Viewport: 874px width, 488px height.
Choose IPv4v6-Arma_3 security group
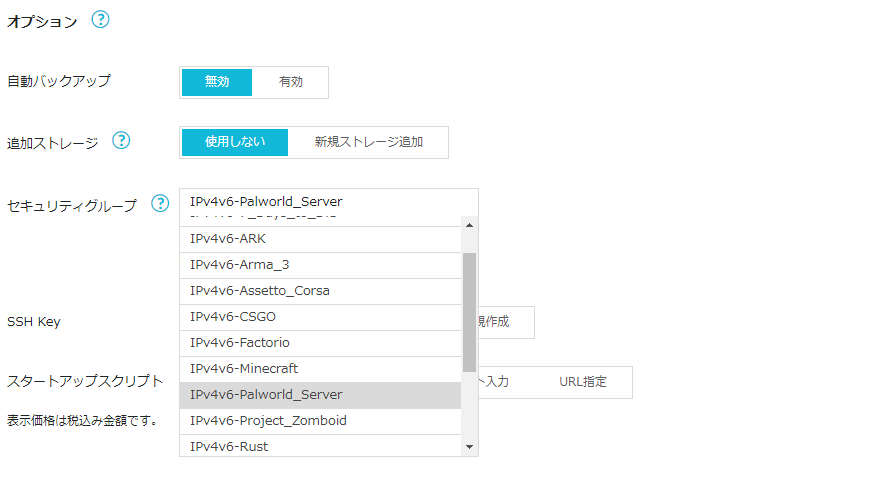[320, 265]
